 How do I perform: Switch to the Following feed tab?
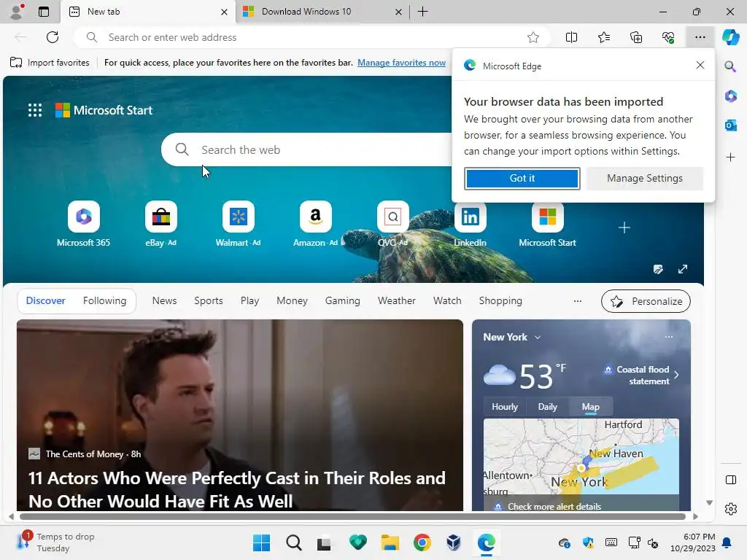point(104,300)
